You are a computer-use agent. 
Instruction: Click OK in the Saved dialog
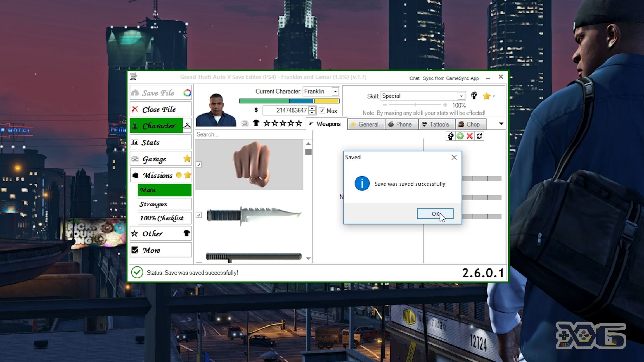click(x=435, y=214)
